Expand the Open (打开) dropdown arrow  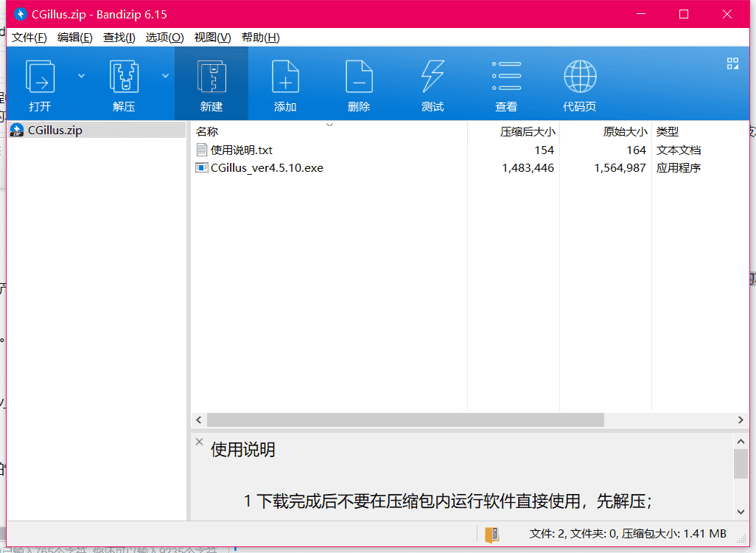(82, 76)
